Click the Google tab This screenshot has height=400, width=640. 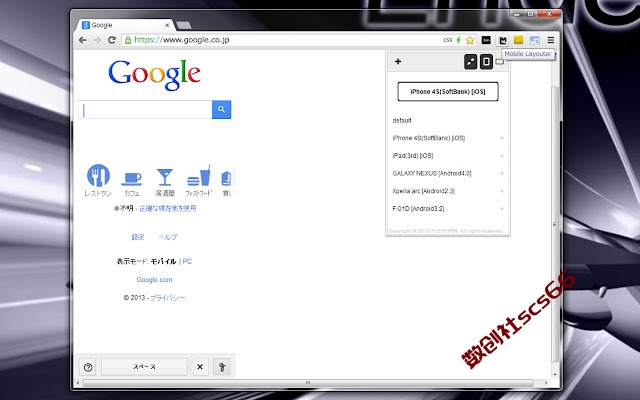pyautogui.click(x=122, y=25)
